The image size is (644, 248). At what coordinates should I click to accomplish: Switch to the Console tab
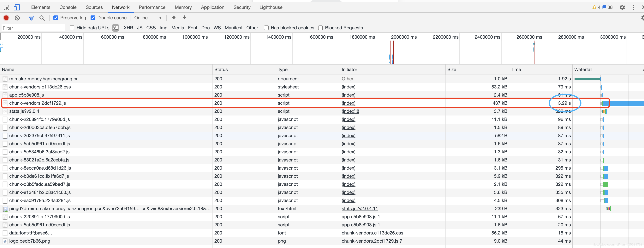pyautogui.click(x=68, y=7)
